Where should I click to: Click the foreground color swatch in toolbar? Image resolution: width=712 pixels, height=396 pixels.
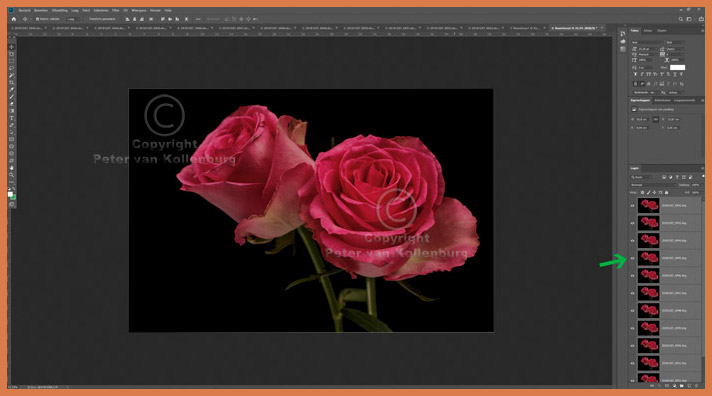point(10,193)
